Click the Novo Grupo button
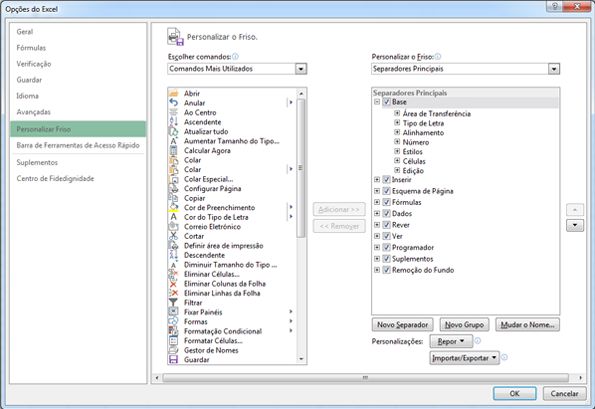Image resolution: width=595 pixels, height=409 pixels. coord(464,325)
